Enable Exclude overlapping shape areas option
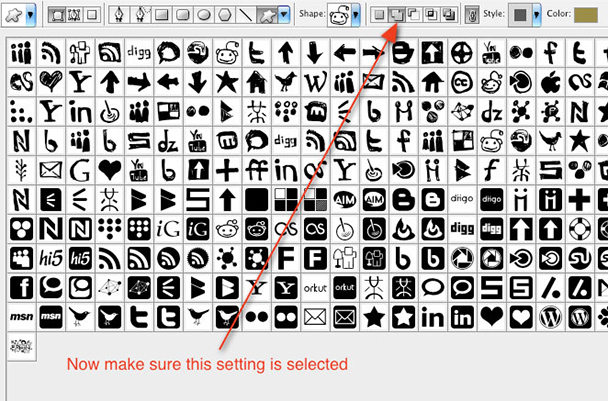Viewport: 608px width, 401px height. [449, 15]
